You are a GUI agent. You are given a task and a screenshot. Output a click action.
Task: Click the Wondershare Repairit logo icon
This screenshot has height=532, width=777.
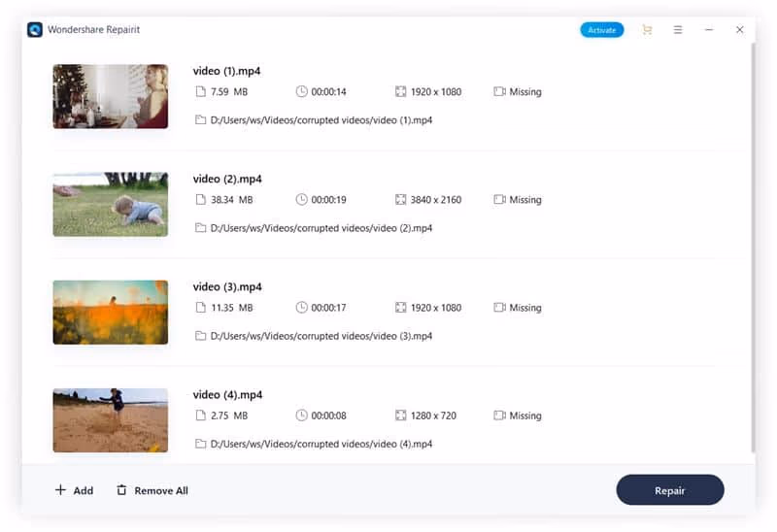pyautogui.click(x=35, y=30)
